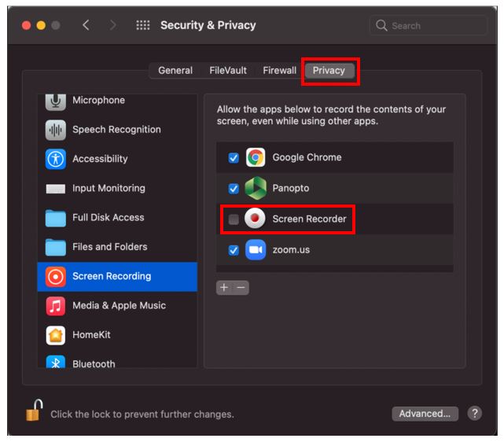The height and width of the screenshot is (442, 504).
Task: Uncheck Google Chrome screen recording permission
Action: coord(234,157)
